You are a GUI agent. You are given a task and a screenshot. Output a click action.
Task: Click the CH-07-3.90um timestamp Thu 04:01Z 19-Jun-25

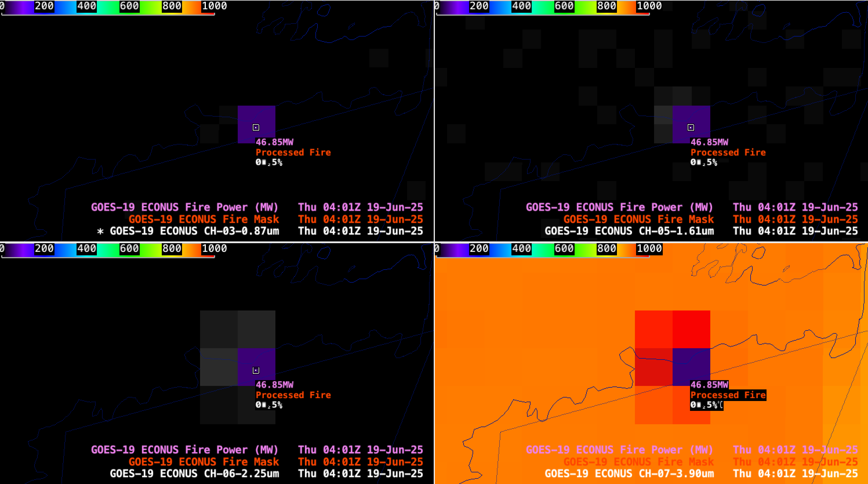[795, 474]
